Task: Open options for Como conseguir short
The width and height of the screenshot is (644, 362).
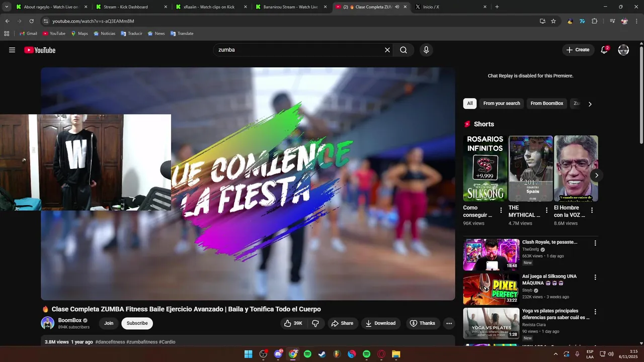Action: click(501, 210)
